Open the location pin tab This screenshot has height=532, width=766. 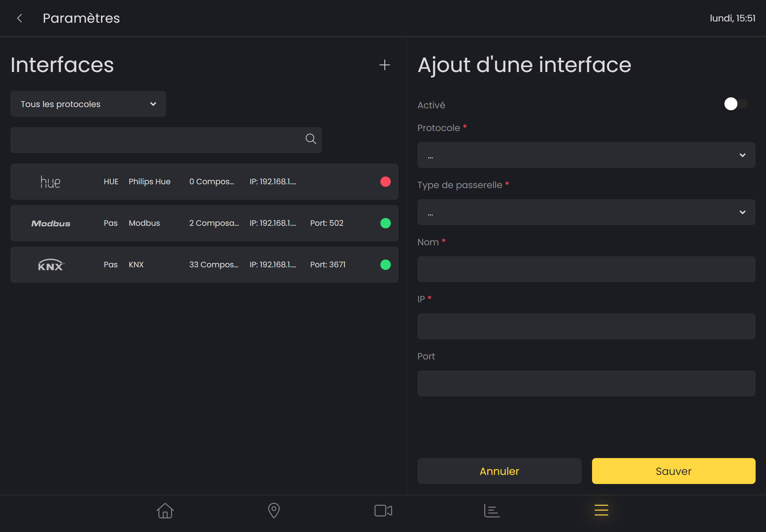[x=274, y=510]
